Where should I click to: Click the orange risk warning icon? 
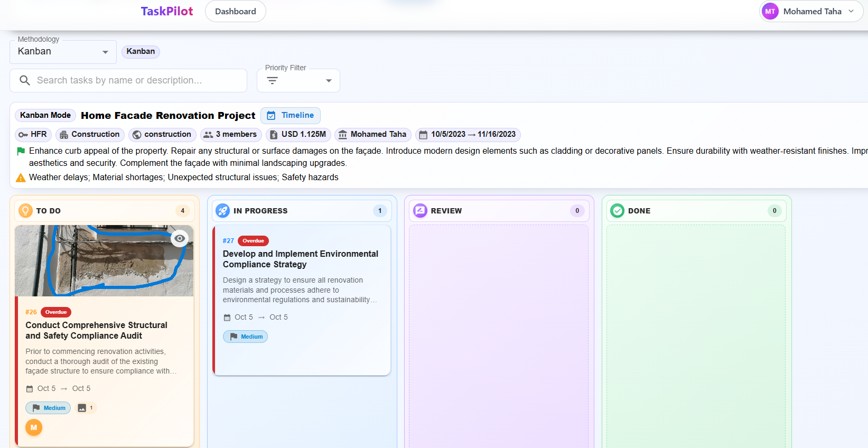(x=21, y=178)
